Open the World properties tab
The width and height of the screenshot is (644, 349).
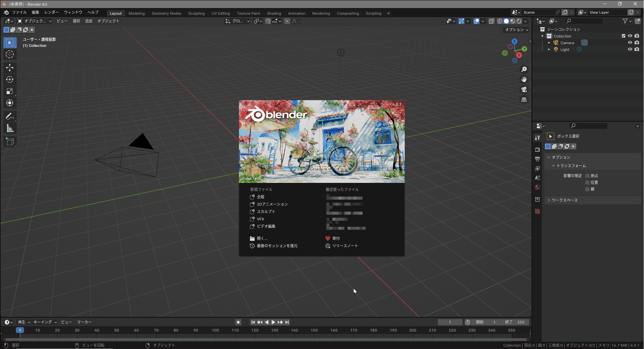537,187
